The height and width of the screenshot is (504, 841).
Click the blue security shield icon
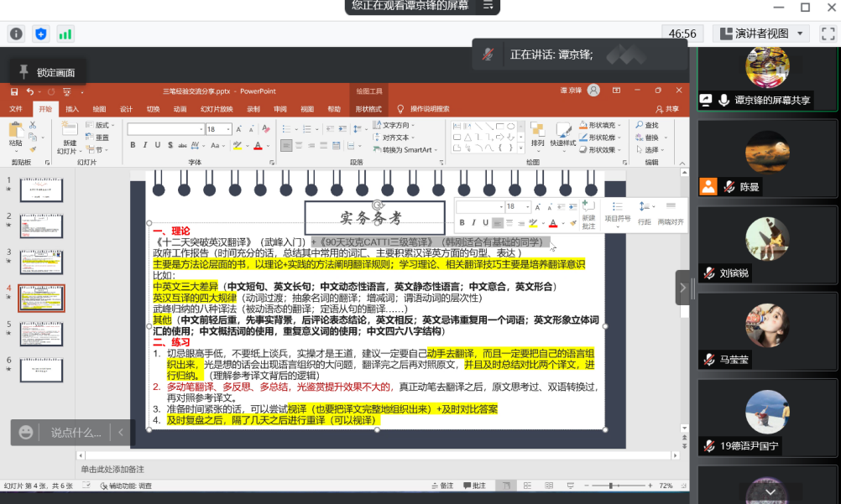pyautogui.click(x=41, y=34)
